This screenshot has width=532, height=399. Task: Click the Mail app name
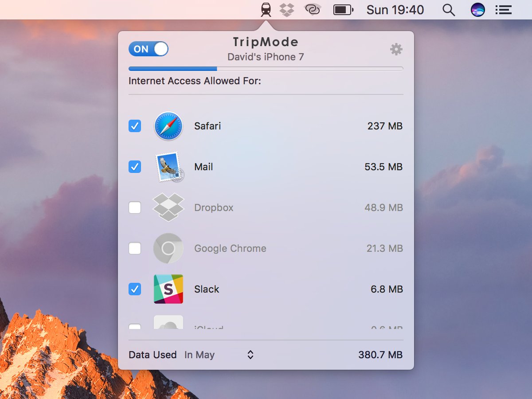(203, 167)
